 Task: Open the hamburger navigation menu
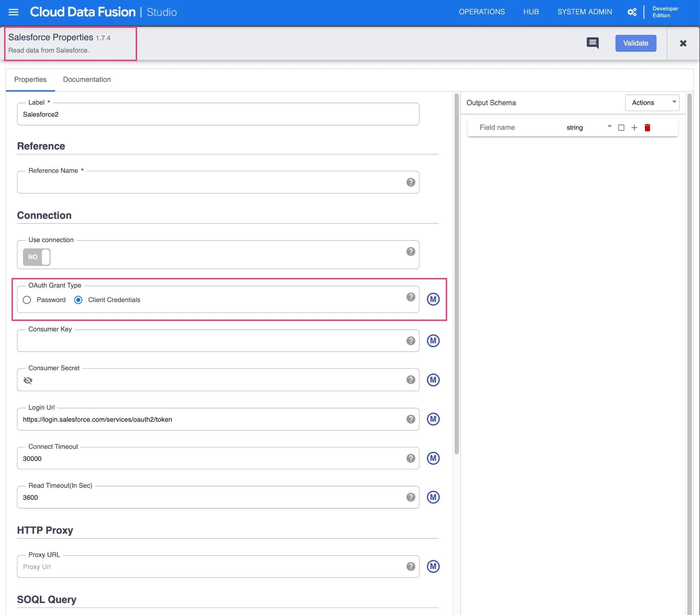coord(13,12)
